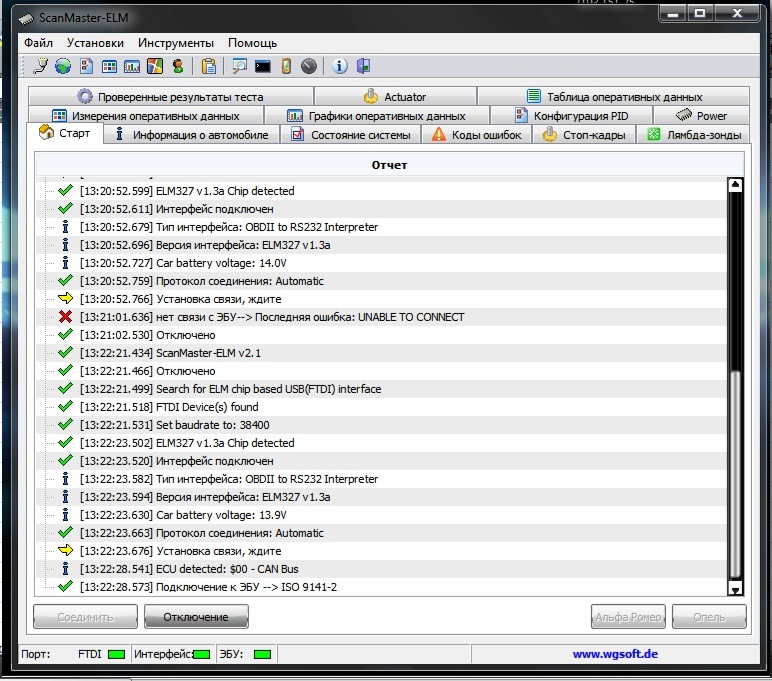
Task: Click the handheld device toolbar icon
Action: pyautogui.click(x=286, y=66)
